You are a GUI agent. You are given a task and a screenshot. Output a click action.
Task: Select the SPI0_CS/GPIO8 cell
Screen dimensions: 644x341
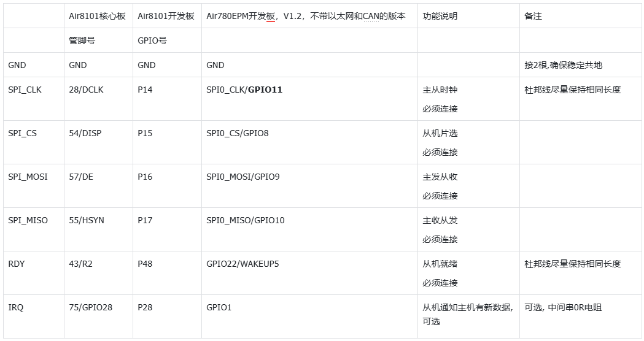click(309, 142)
